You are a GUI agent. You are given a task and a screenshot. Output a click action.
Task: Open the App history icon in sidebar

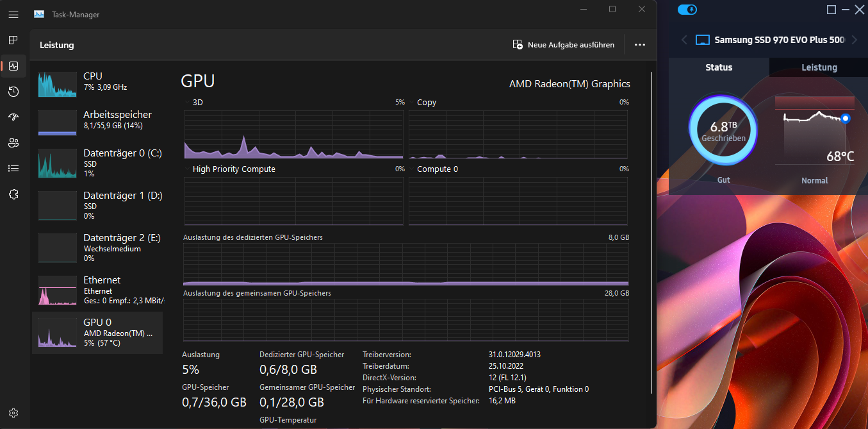(x=13, y=92)
